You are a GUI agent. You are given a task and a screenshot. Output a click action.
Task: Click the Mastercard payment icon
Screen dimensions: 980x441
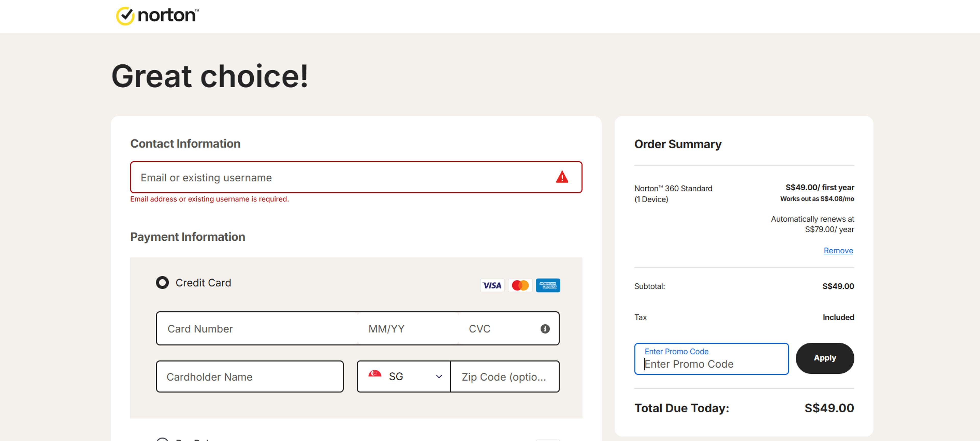520,285
